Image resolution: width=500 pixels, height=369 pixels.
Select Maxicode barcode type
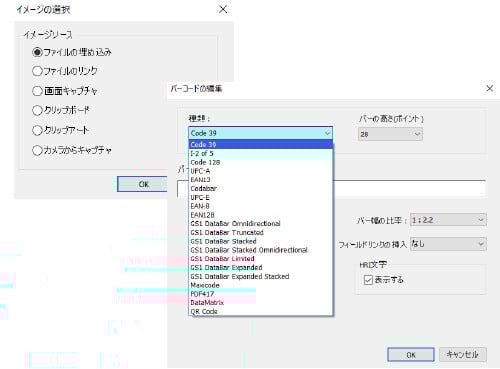click(x=261, y=285)
